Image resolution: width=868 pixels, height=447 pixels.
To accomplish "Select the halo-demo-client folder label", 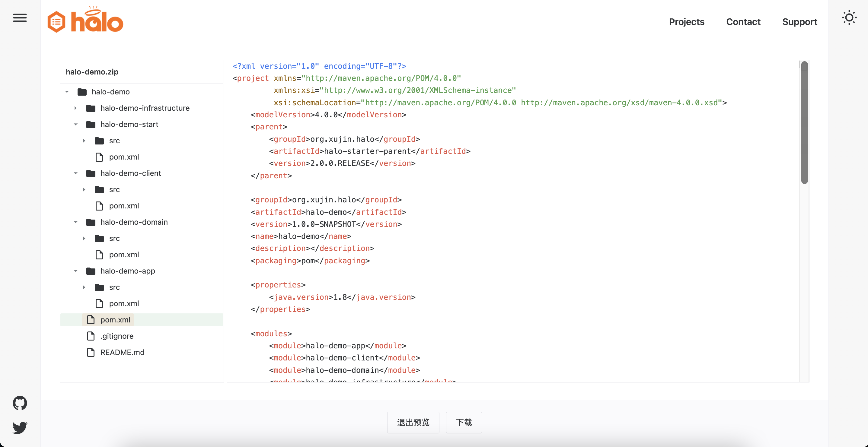I will tap(131, 173).
